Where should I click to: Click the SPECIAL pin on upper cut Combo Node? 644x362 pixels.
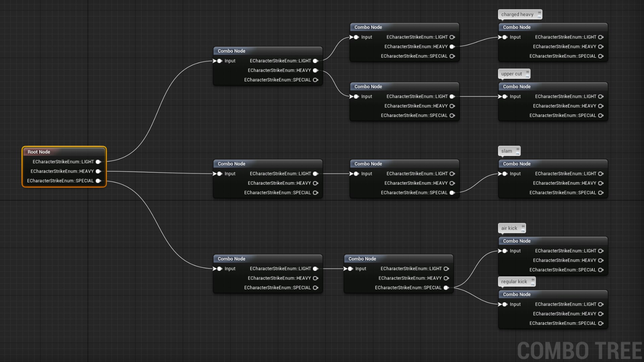600,115
